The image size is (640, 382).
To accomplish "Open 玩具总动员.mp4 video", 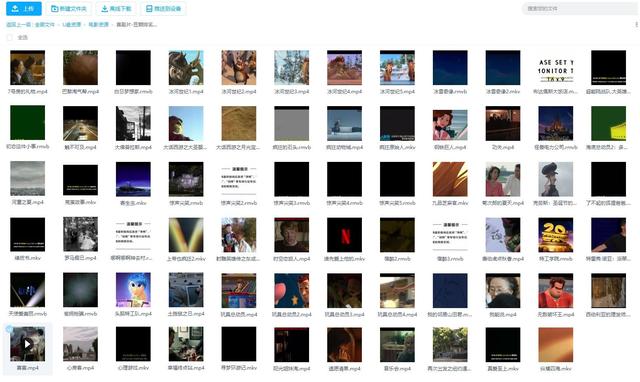I will 239,290.
